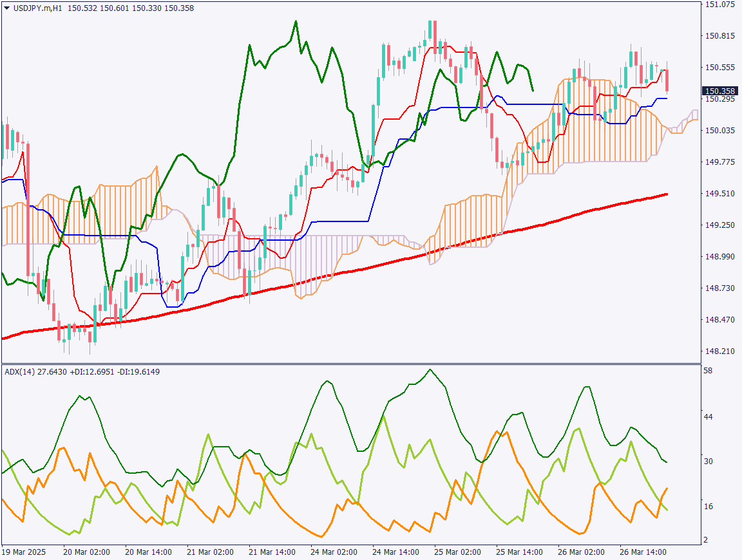Select the 148.210 price at axis bottom
This screenshot has height=560, width=742.
(720, 351)
